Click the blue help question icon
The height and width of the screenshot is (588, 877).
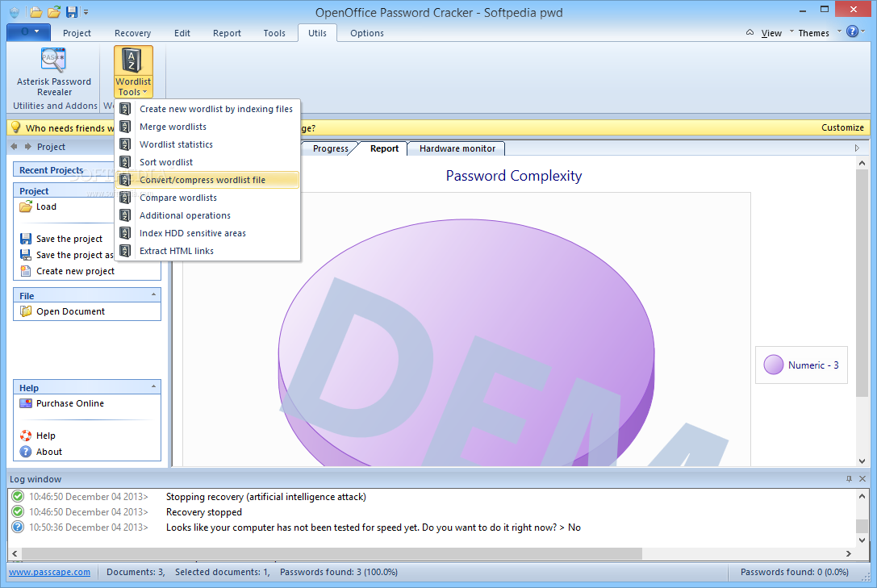(852, 31)
